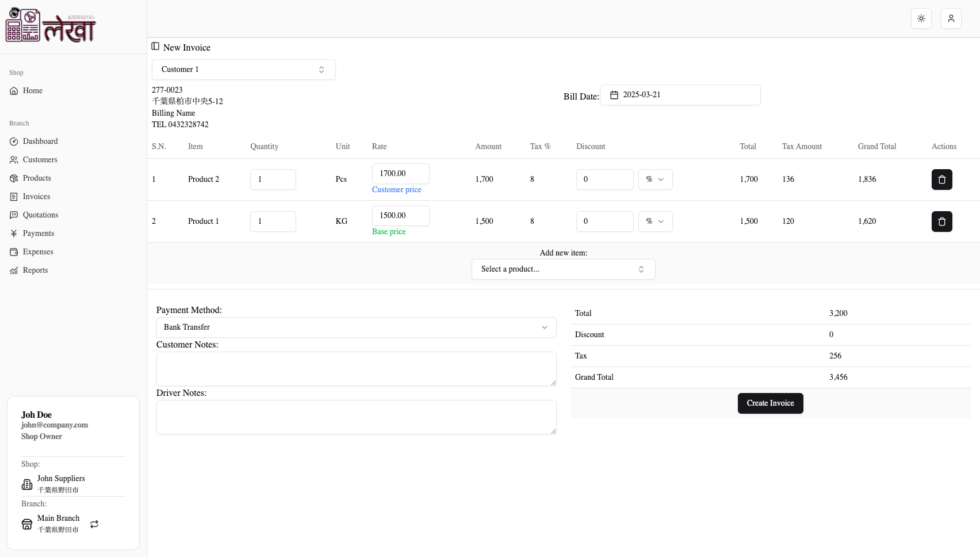
Task: Open the Payment Method dropdown
Action: pyautogui.click(x=355, y=327)
